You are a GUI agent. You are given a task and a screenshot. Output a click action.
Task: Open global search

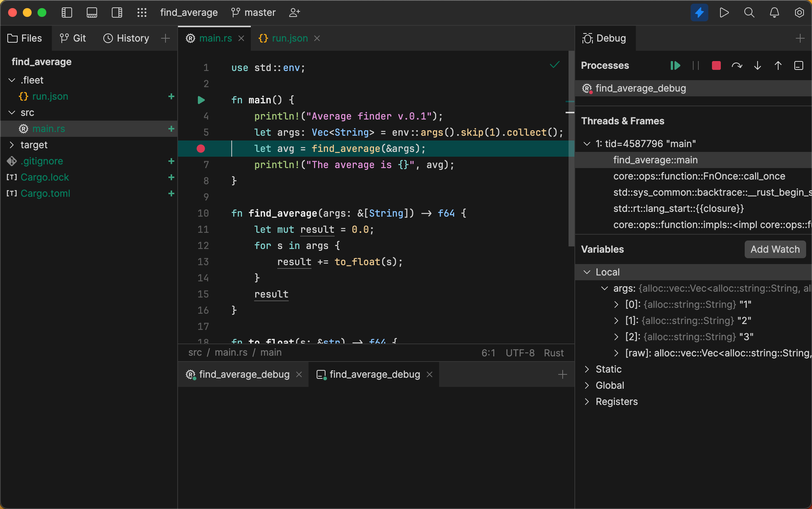pyautogui.click(x=749, y=12)
